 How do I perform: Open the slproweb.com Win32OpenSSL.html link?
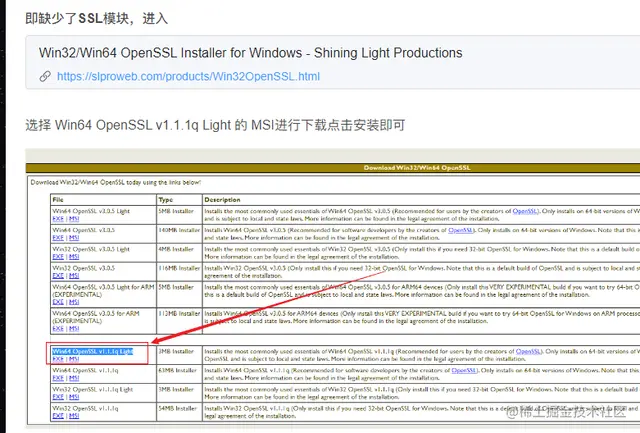pyautogui.click(x=188, y=76)
